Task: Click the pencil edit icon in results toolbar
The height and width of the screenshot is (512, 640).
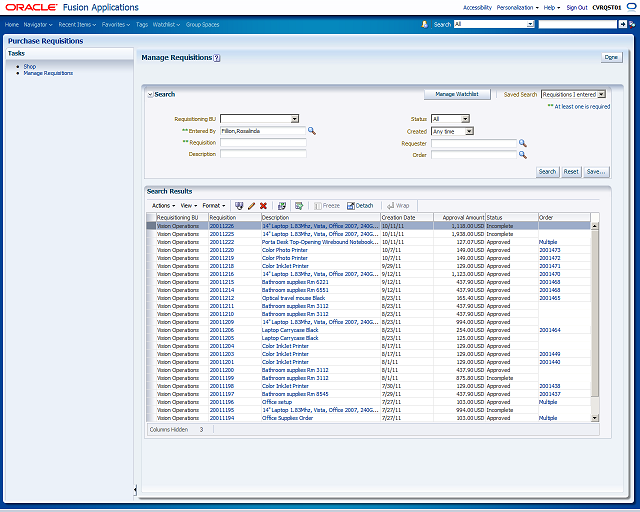Action: pos(251,206)
